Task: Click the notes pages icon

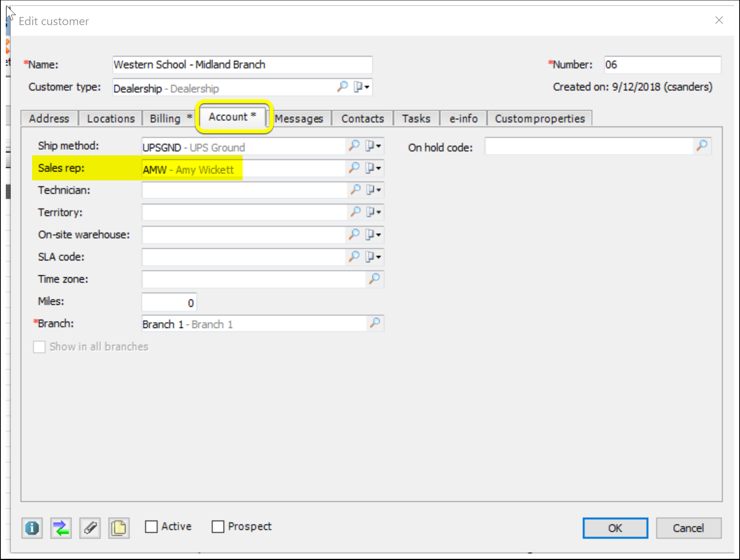Action: pos(119,528)
